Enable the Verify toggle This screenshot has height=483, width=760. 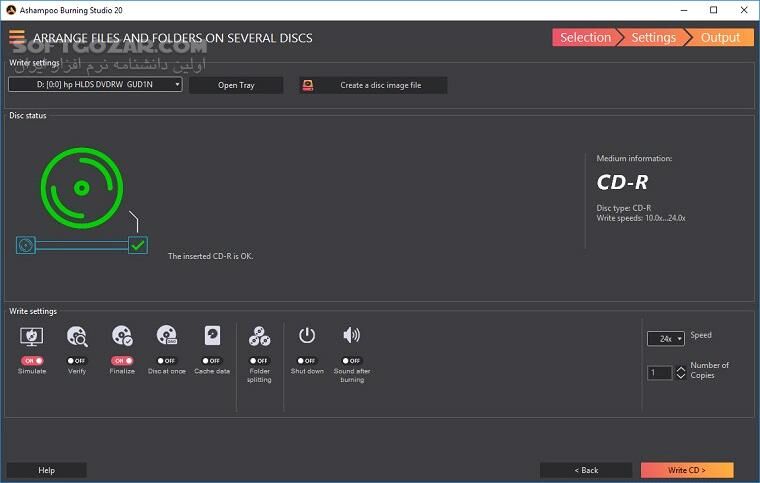click(77, 360)
